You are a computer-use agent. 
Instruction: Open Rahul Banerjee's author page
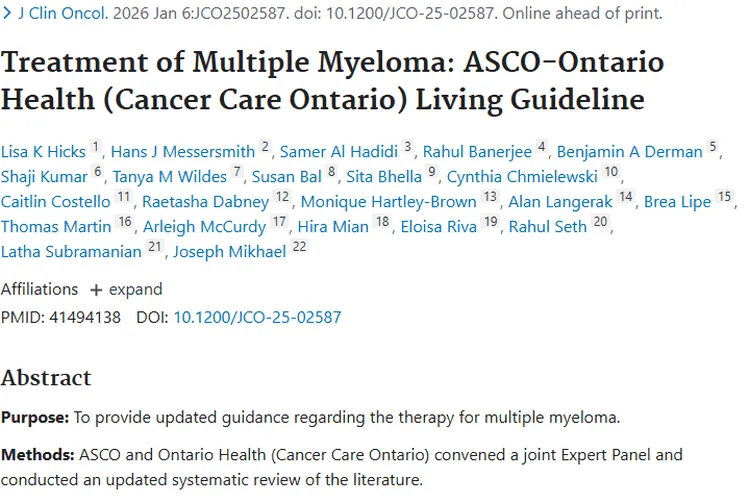[477, 152]
